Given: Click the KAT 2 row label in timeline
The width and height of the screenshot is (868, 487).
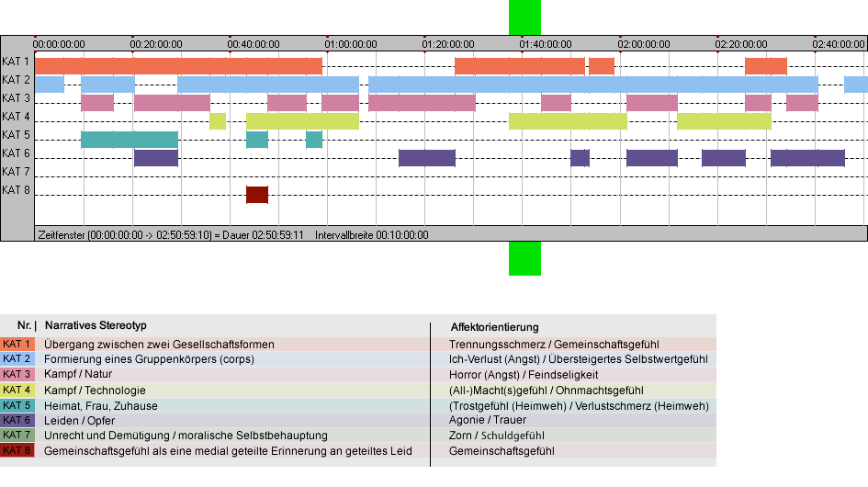Looking at the screenshot, I should pyautogui.click(x=16, y=80).
